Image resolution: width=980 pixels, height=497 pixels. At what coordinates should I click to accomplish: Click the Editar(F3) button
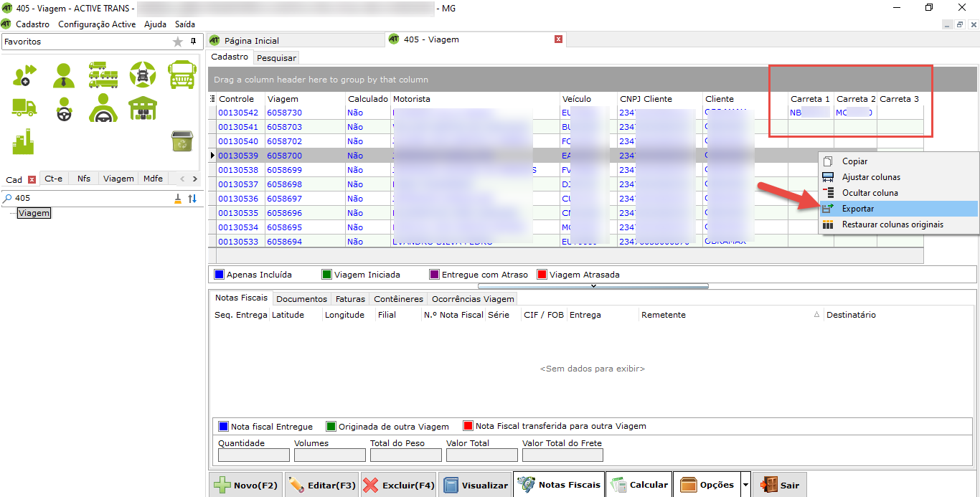[x=321, y=486]
